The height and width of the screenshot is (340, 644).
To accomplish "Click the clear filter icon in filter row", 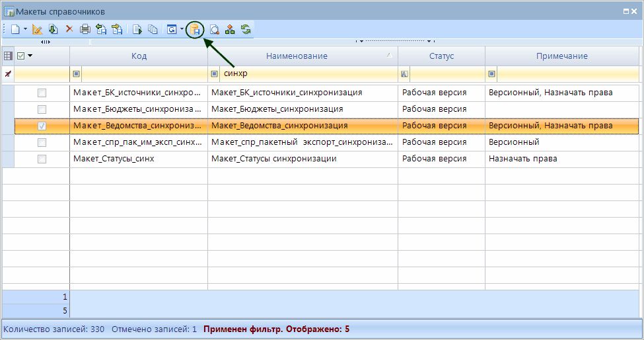I will pyautogui.click(x=8, y=73).
